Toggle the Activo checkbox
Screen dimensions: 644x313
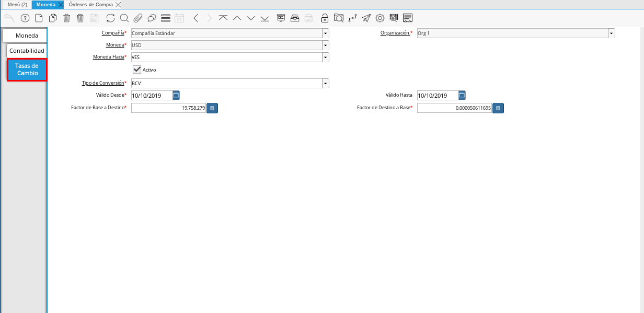(137, 69)
